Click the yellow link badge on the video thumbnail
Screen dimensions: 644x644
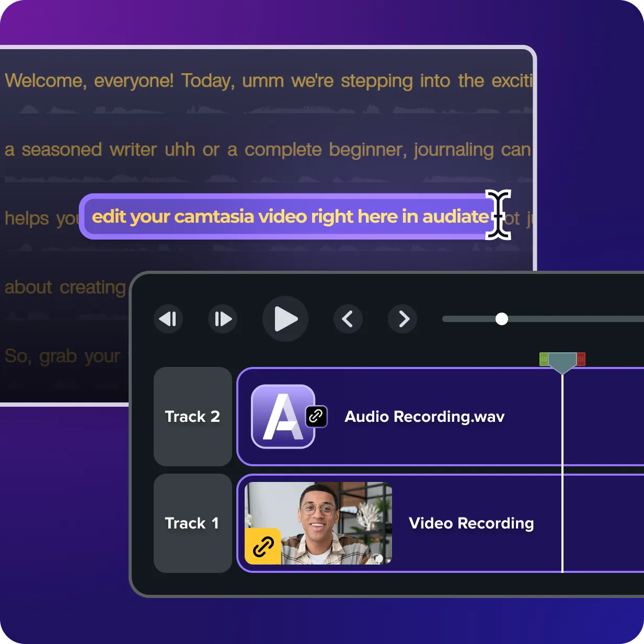pyautogui.click(x=263, y=546)
